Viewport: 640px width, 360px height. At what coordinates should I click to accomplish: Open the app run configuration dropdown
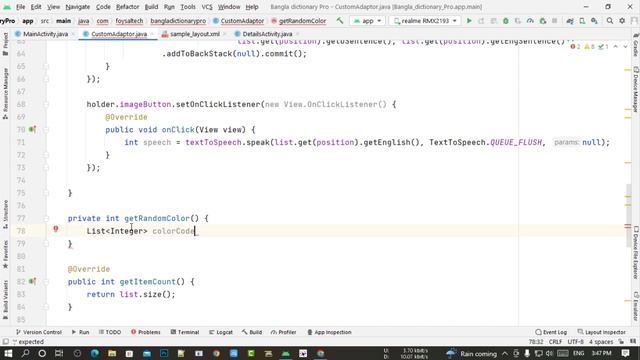pyautogui.click(x=367, y=20)
